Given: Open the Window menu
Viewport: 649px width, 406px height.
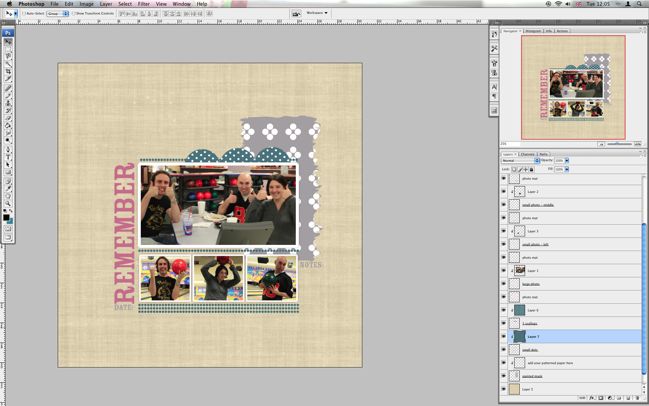Looking at the screenshot, I should [x=181, y=4].
